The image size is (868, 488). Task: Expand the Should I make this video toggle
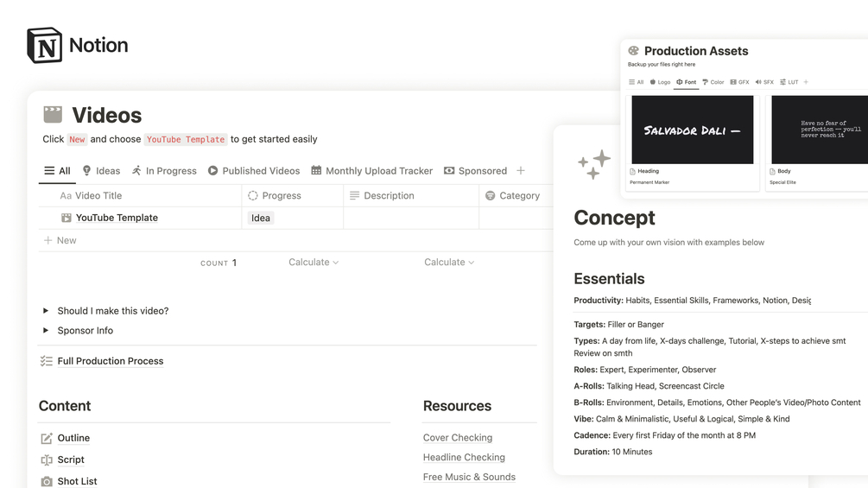pos(46,311)
